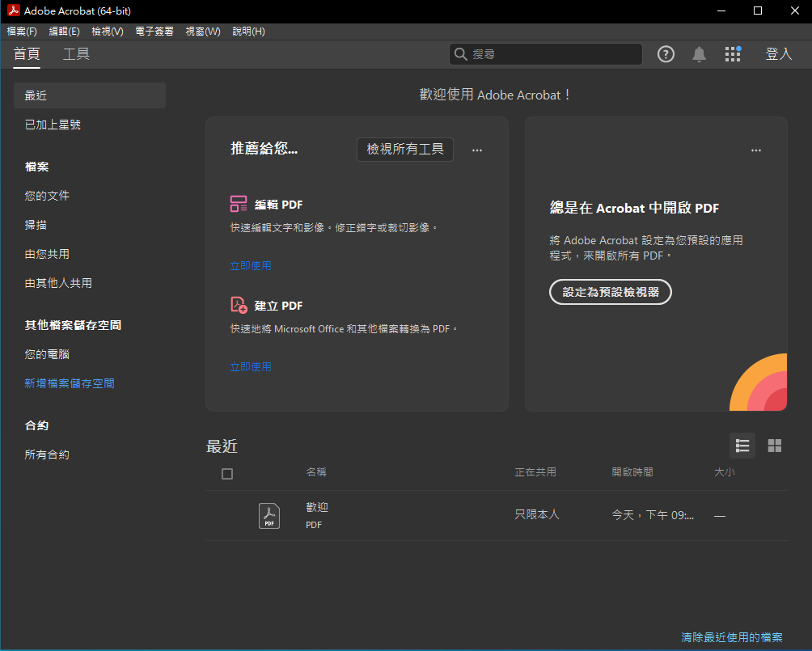Open 掃描 in the sidebar
812x651 pixels.
pos(36,225)
